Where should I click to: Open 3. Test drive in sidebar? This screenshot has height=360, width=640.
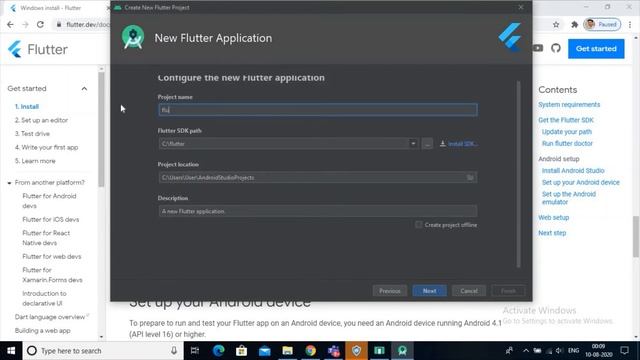[32, 133]
